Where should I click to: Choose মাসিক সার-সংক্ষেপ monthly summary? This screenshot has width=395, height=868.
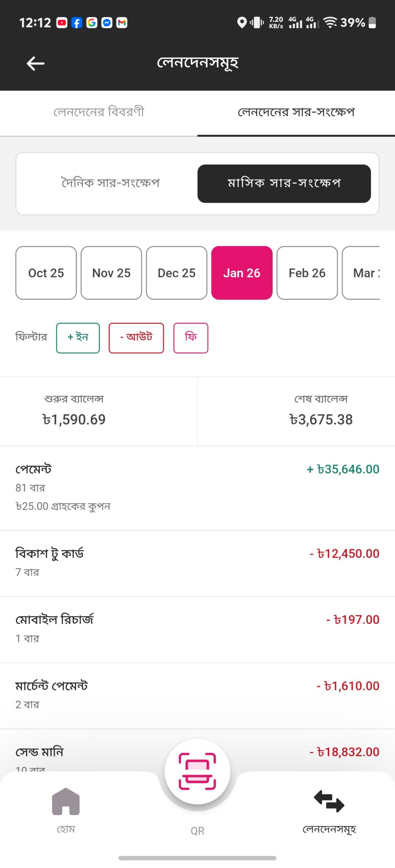tap(284, 183)
